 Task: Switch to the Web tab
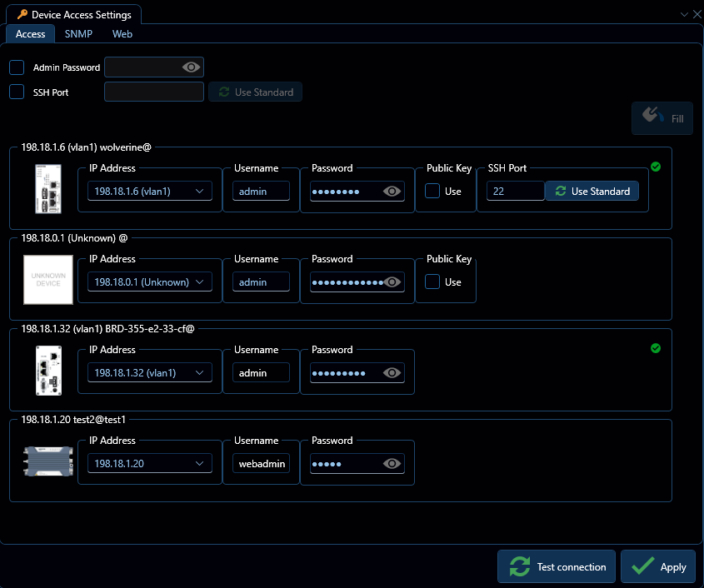[x=122, y=33]
